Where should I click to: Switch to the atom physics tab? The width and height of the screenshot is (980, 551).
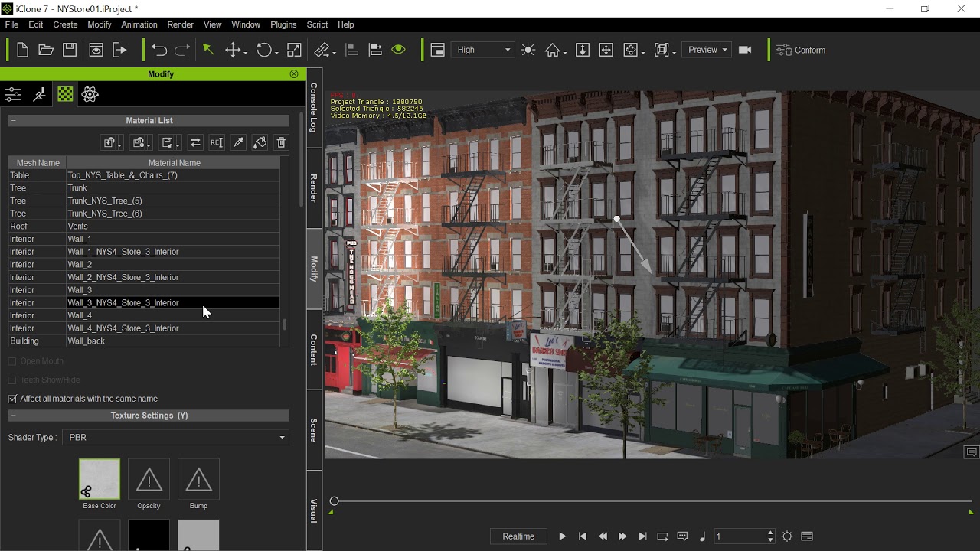pyautogui.click(x=90, y=94)
